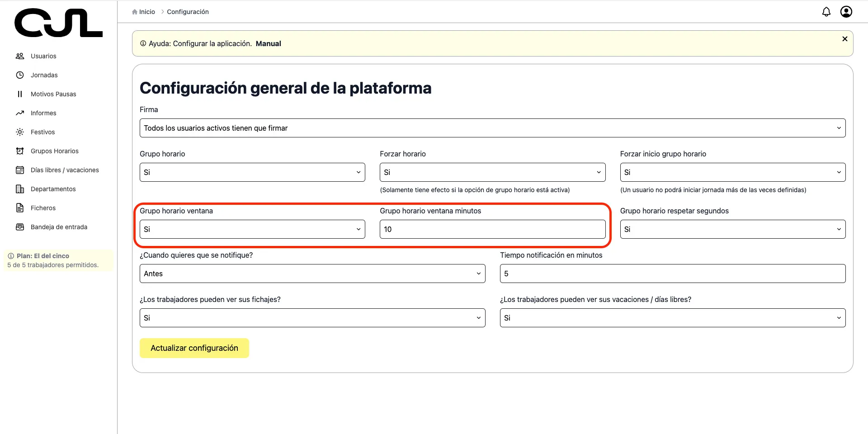
Task: Open the Manual help link
Action: (x=268, y=43)
